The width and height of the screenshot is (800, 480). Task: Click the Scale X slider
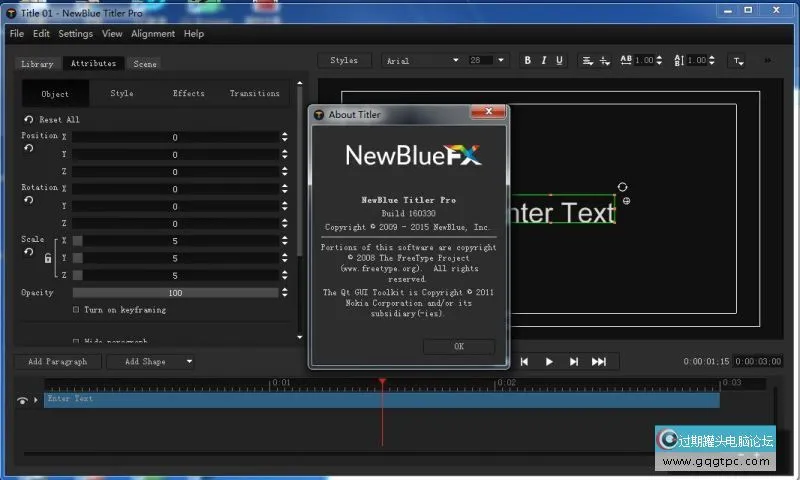pos(175,241)
